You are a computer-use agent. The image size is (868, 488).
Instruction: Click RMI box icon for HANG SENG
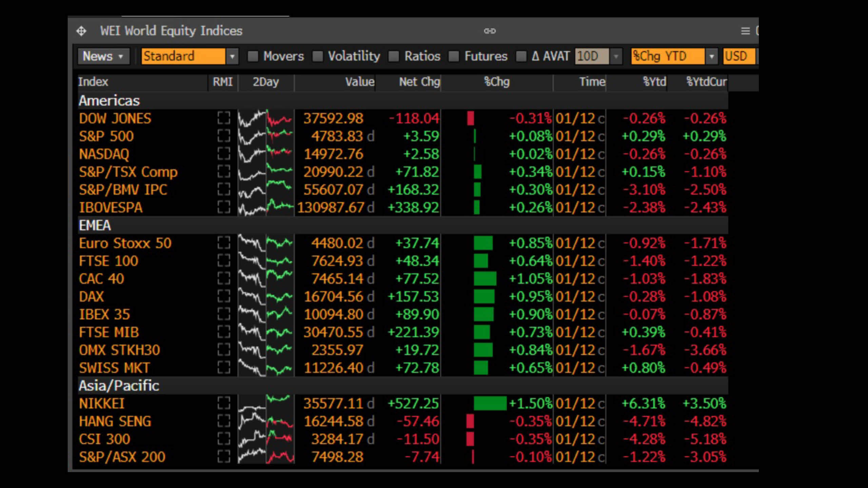(224, 421)
